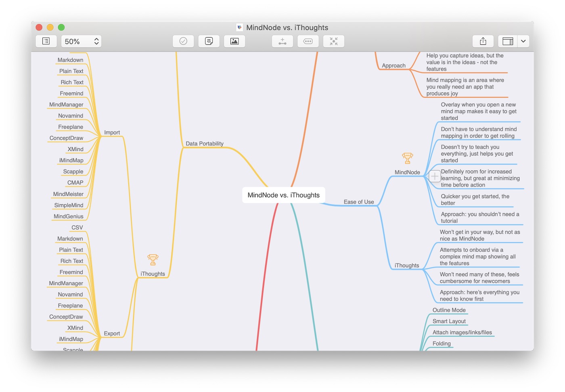Select the iThoughts node under Data Portability

pyautogui.click(x=153, y=274)
